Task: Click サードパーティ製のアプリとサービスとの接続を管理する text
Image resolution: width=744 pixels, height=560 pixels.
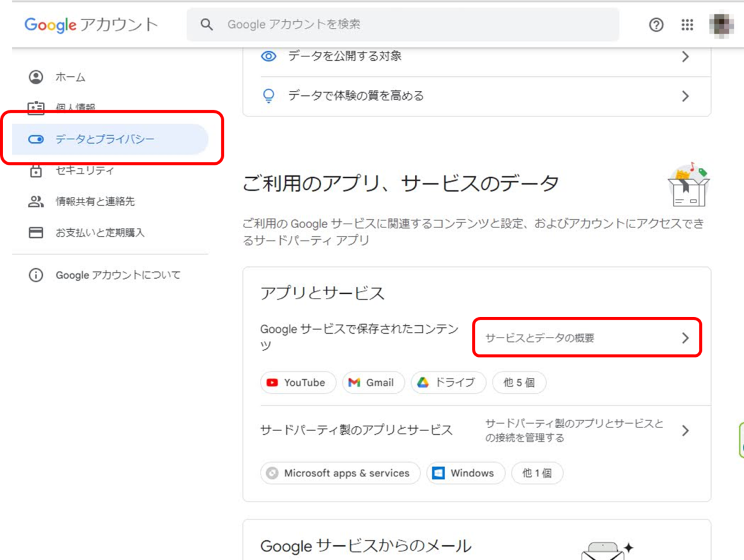Action: point(573,431)
